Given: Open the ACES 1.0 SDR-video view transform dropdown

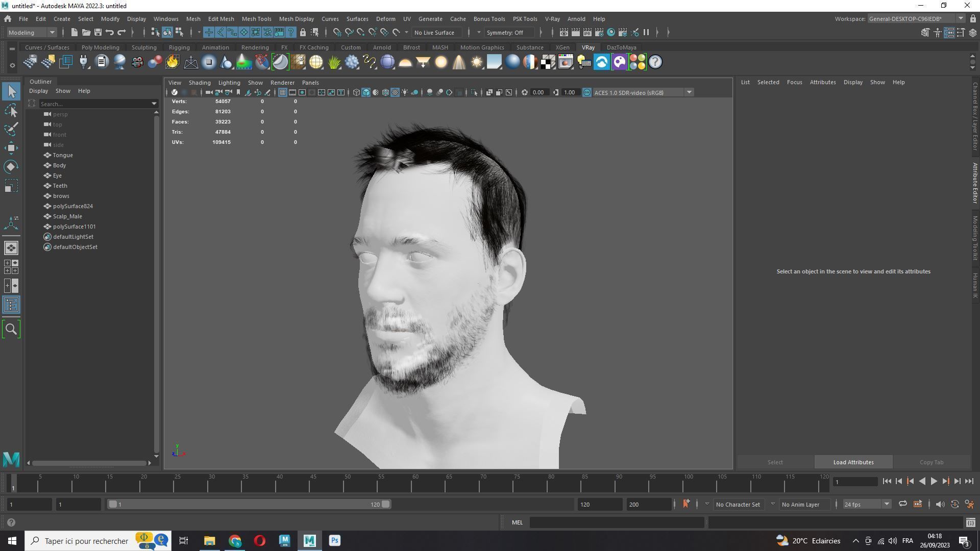Looking at the screenshot, I should point(643,92).
